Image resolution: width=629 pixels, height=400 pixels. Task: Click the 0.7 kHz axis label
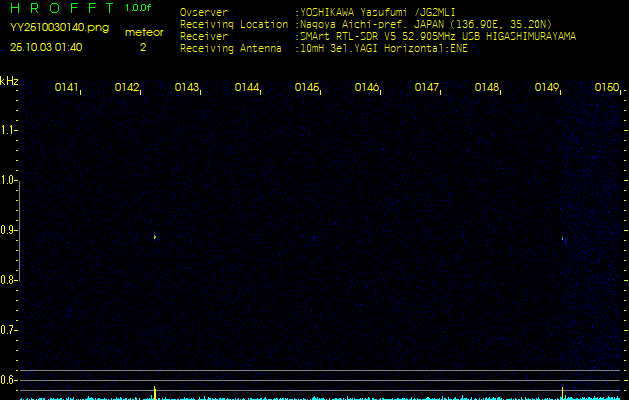click(8, 330)
